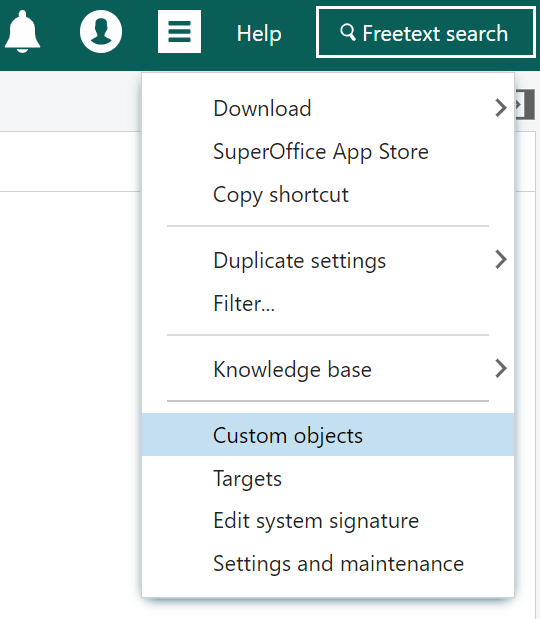This screenshot has height=619, width=540.
Task: Expand the Duplicate settings submenu chevron
Action: click(x=501, y=259)
